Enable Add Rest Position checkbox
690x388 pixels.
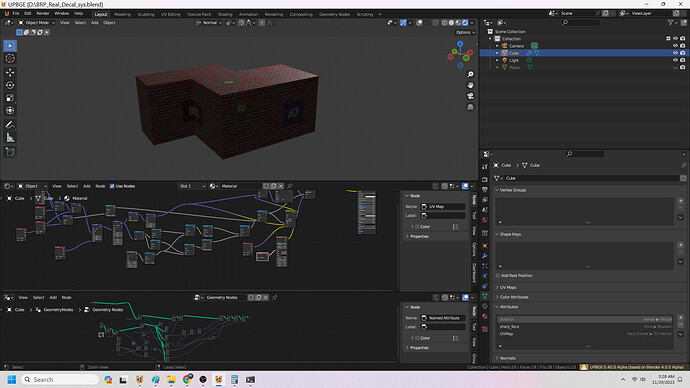(498, 275)
